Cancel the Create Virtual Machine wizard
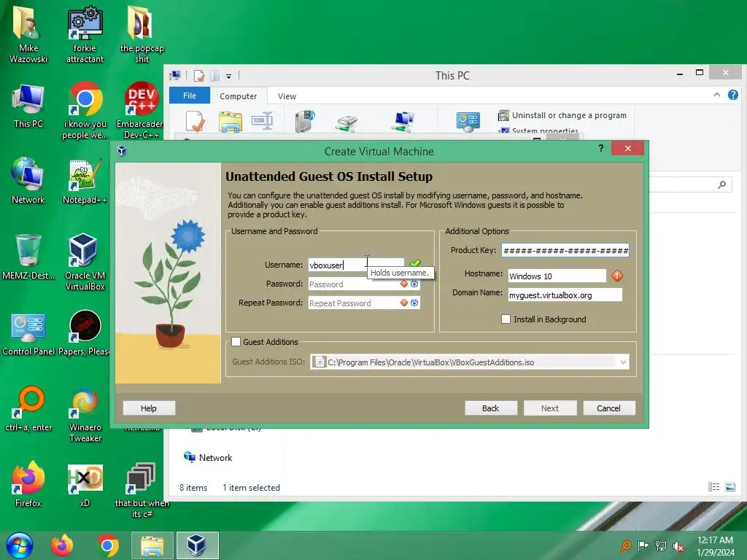Image resolution: width=747 pixels, height=560 pixels. click(609, 408)
